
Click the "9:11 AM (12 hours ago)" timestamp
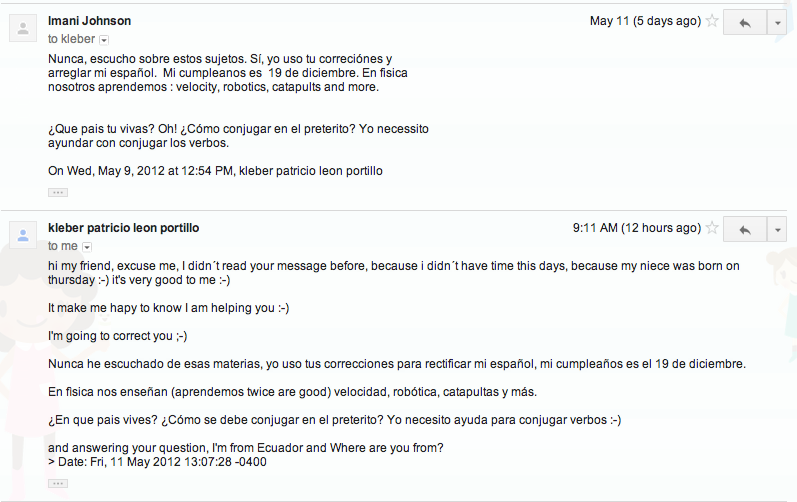pyautogui.click(x=636, y=228)
